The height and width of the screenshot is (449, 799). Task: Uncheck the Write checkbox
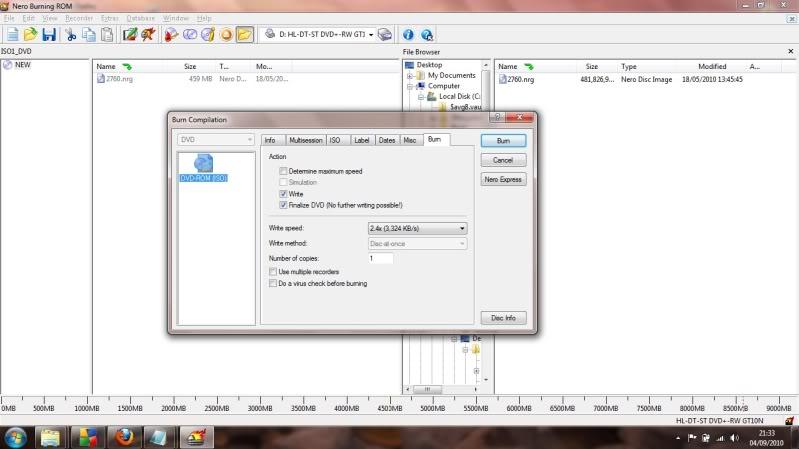tap(283, 194)
